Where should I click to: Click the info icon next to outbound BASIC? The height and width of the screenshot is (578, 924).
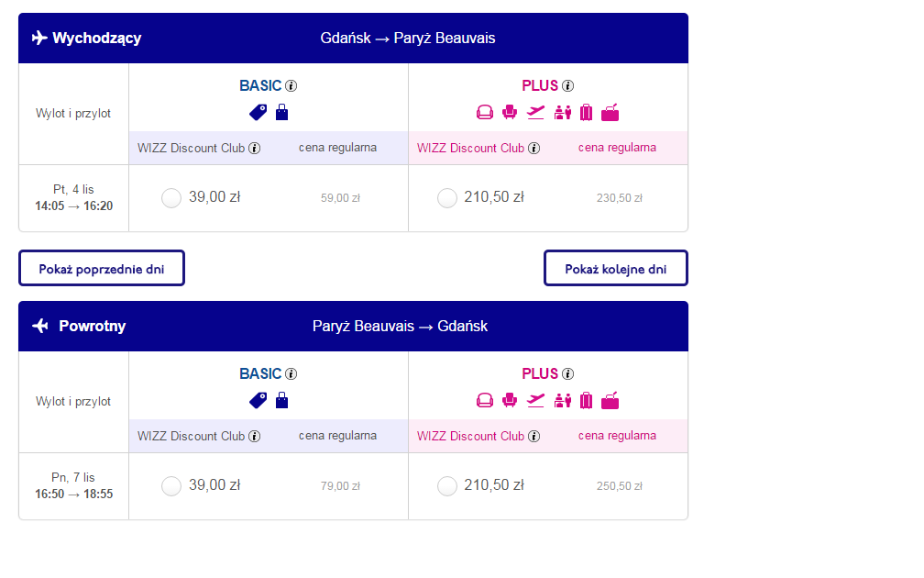click(x=291, y=86)
